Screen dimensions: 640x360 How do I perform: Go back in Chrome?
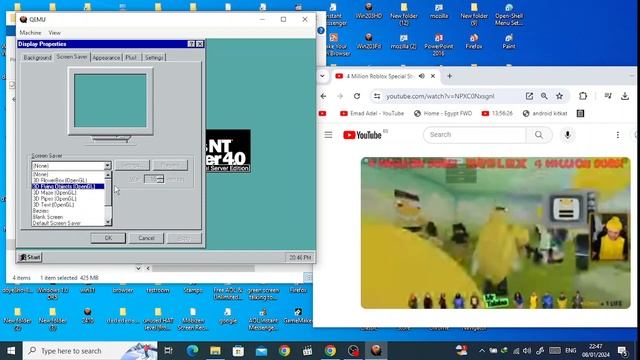(x=323, y=96)
